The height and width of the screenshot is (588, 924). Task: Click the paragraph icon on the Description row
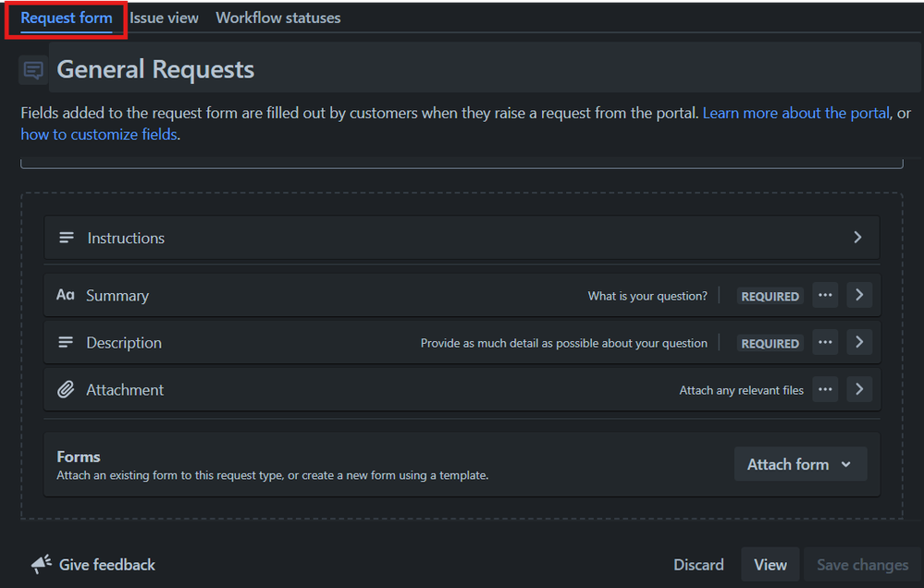66,342
